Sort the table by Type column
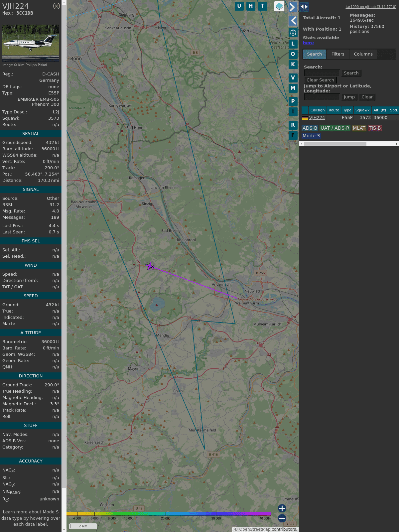 (347, 110)
